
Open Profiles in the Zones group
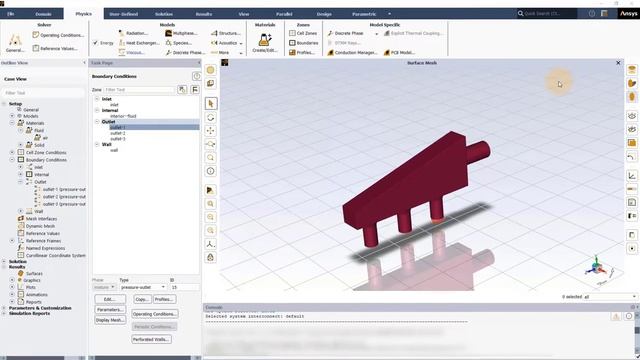pos(302,53)
